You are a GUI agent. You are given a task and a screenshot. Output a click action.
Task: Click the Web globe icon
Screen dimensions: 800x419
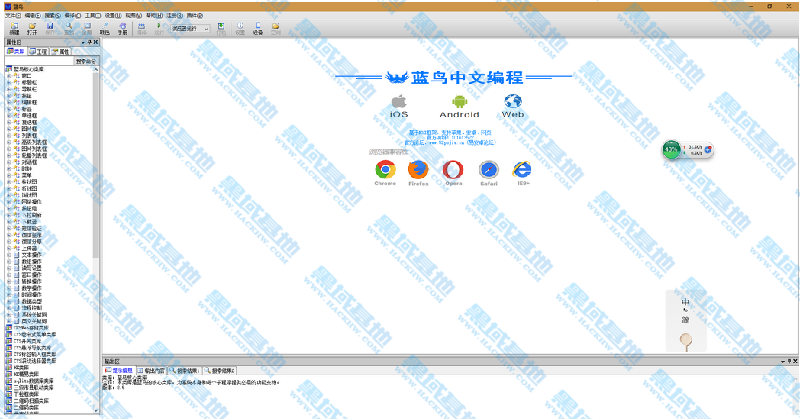[513, 101]
